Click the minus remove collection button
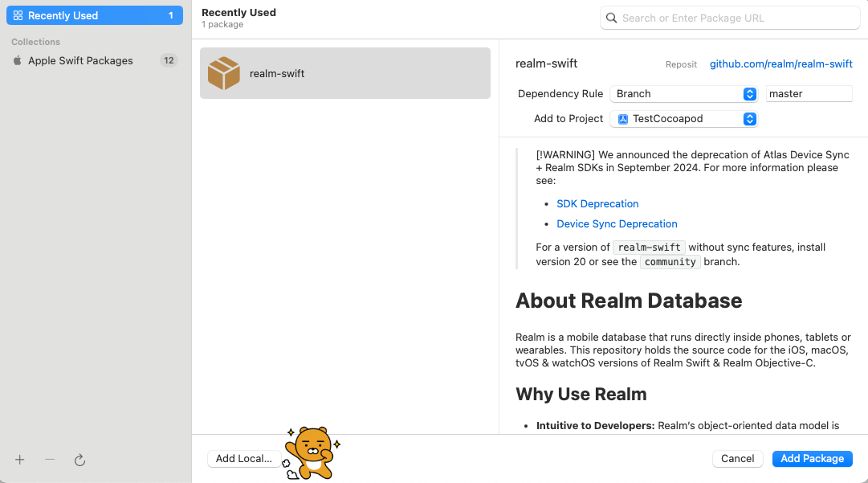 tap(50, 460)
